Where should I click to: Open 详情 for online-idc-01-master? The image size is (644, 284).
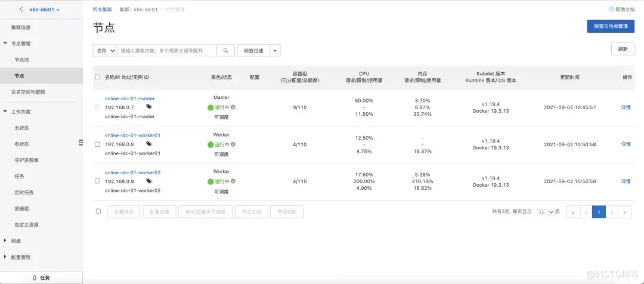626,107
